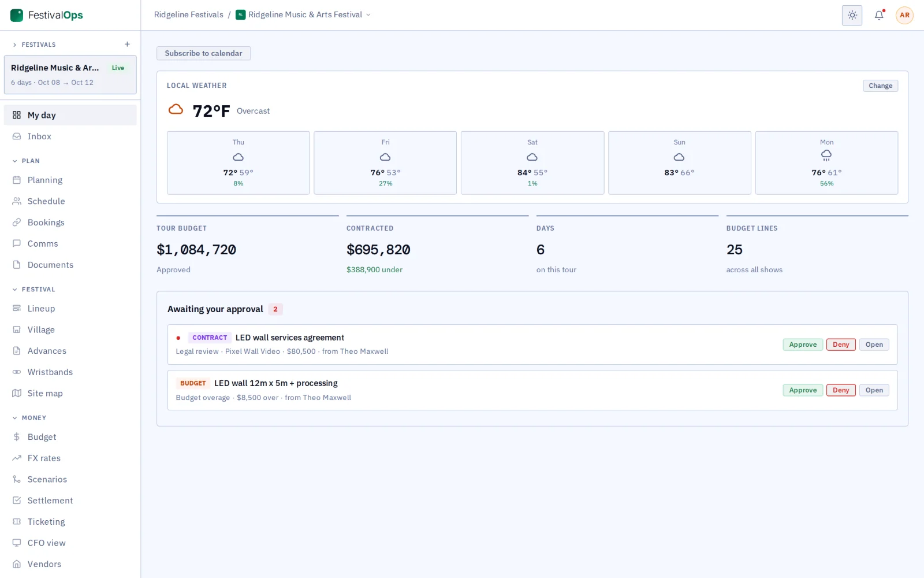Viewport: 924px width, 578px height.
Task: Open the Site map icon
Action: point(17,394)
